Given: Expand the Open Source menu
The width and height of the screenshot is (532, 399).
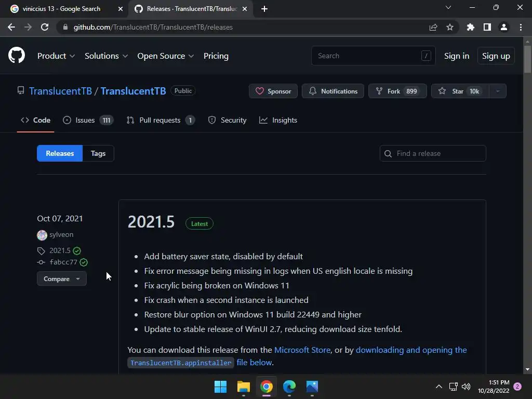Looking at the screenshot, I should point(166,56).
